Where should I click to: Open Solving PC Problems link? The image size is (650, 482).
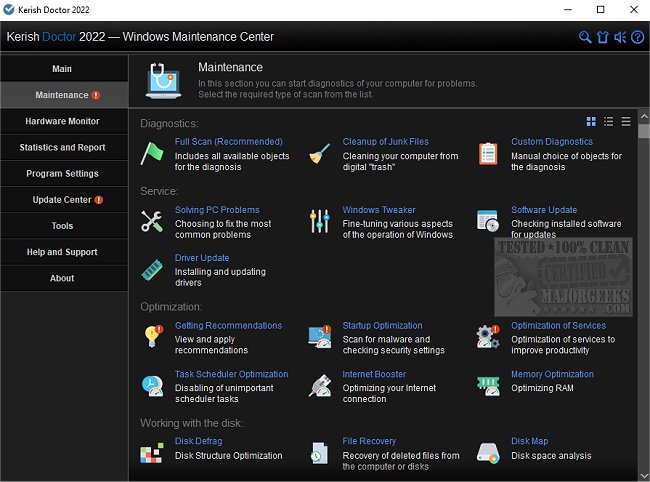(x=217, y=210)
